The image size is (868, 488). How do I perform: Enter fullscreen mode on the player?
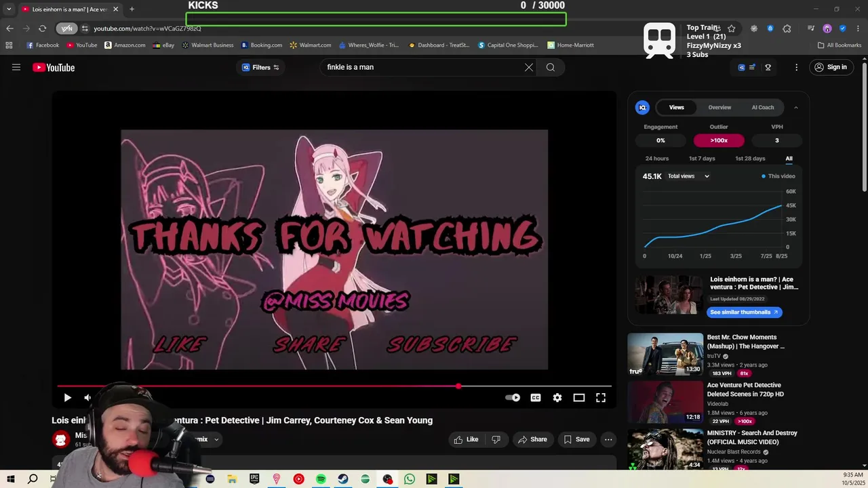(x=601, y=398)
